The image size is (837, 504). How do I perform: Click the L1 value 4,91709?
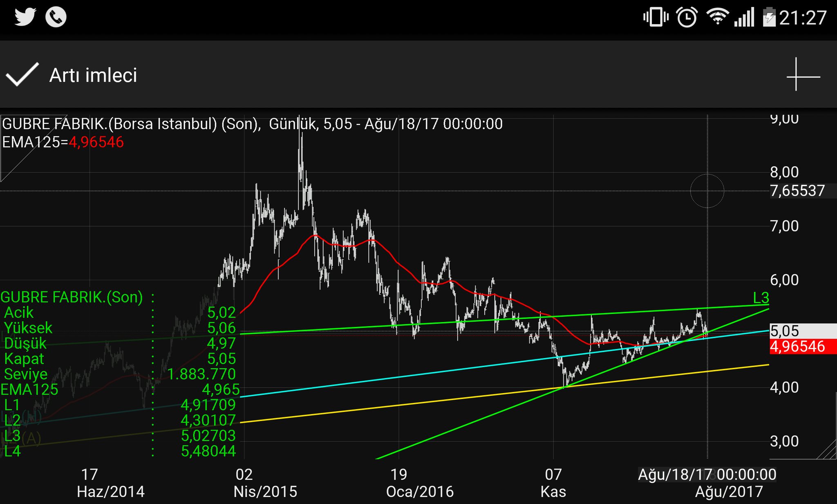click(208, 405)
